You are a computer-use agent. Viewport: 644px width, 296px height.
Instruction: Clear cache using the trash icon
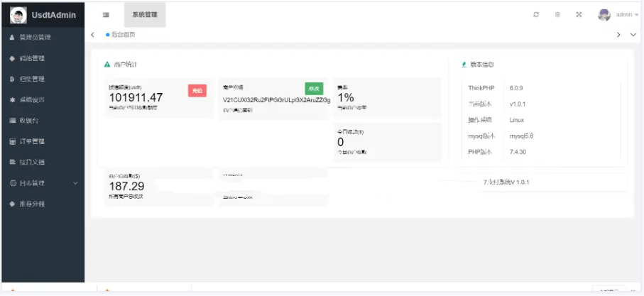557,14
